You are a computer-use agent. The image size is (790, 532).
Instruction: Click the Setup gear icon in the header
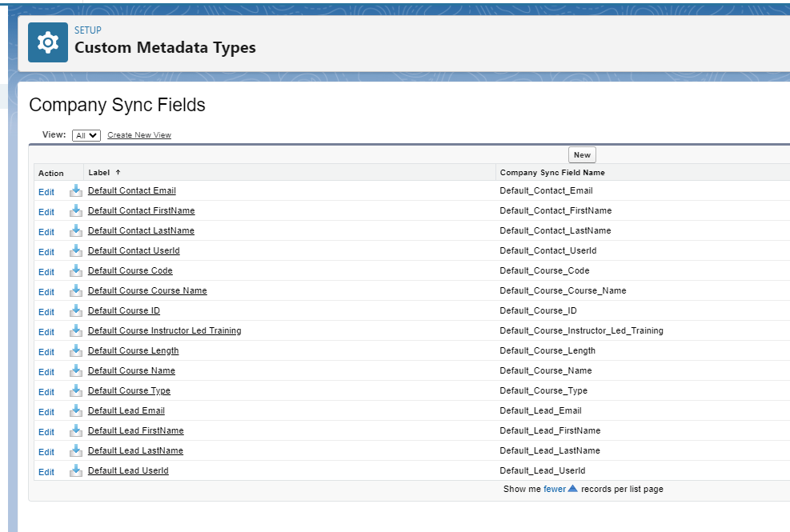[46, 42]
